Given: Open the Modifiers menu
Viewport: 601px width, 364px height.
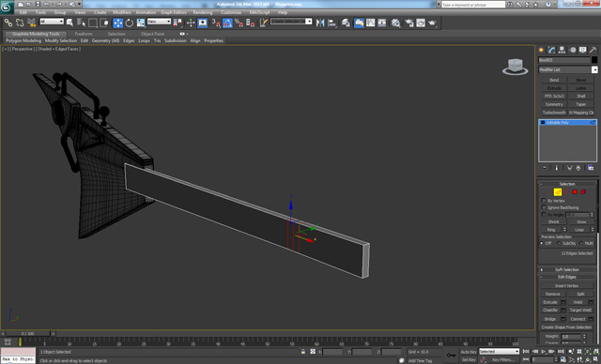Looking at the screenshot, I should pyautogui.click(x=121, y=12).
